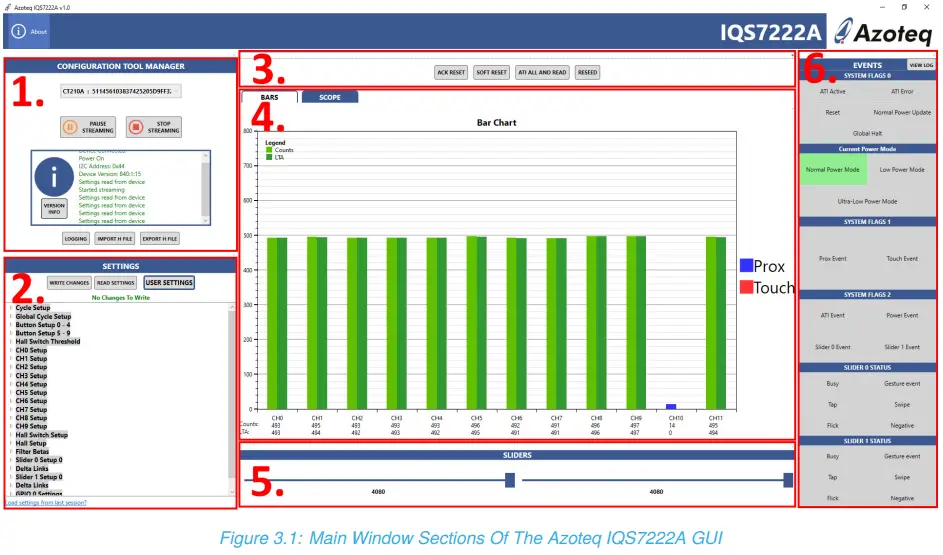Click the Touch Event flag
The width and height of the screenshot is (943, 555).
(x=902, y=259)
